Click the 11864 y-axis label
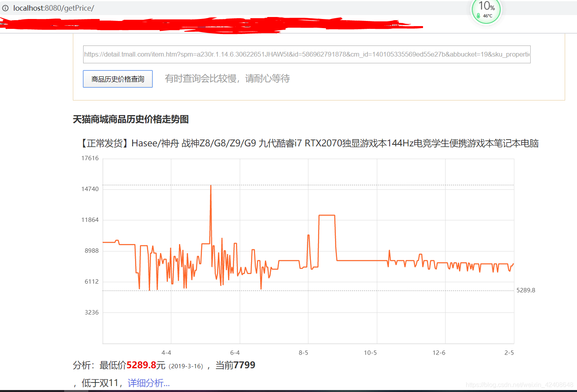This screenshot has width=577, height=392. pyautogui.click(x=90, y=220)
